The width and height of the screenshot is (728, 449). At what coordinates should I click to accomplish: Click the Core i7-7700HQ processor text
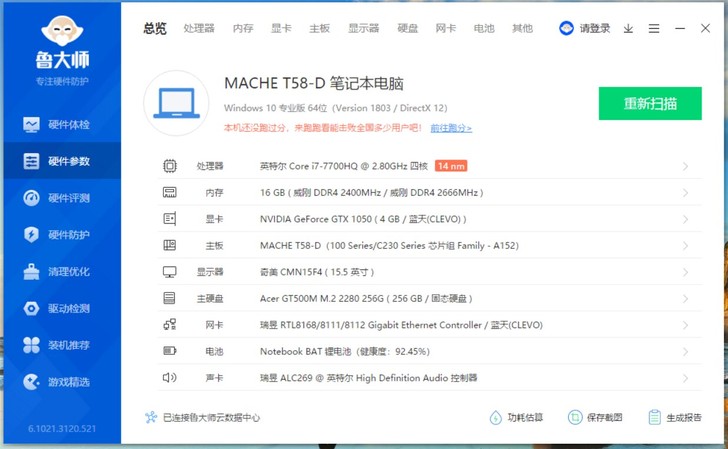(344, 166)
